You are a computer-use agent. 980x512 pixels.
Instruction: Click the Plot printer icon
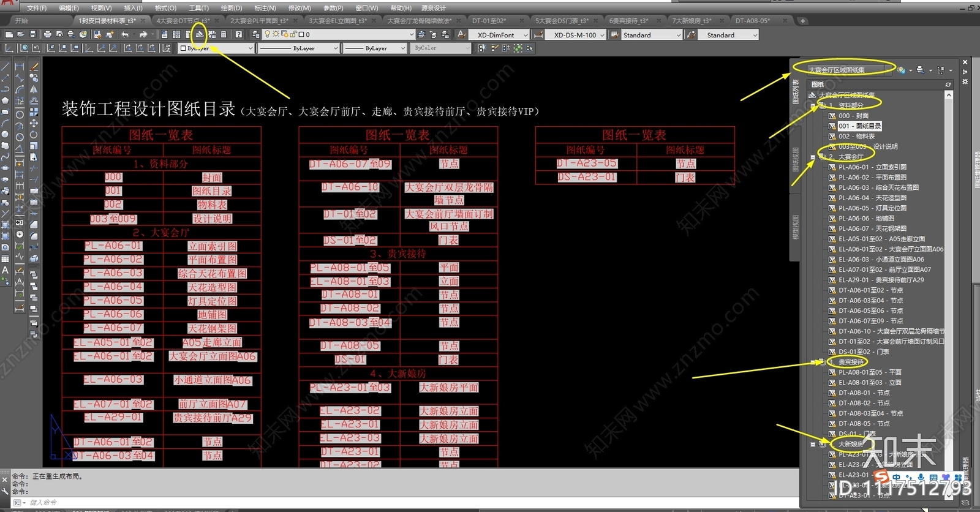pyautogui.click(x=48, y=35)
